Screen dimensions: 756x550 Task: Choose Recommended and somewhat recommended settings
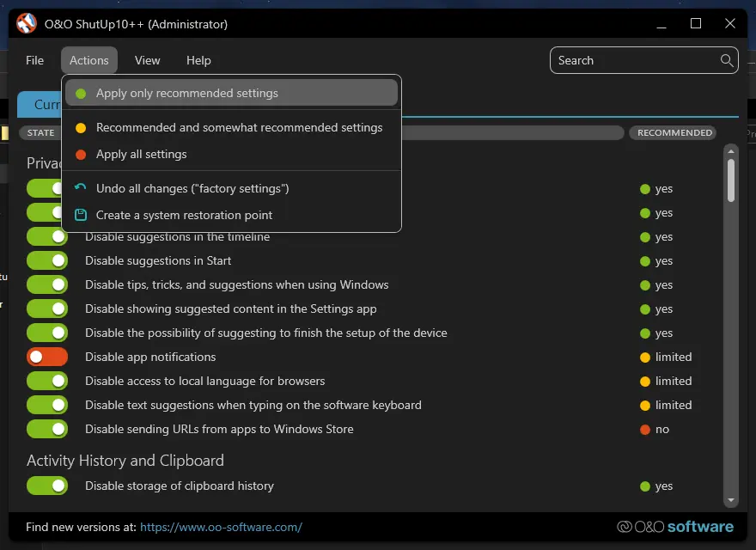tap(231, 128)
